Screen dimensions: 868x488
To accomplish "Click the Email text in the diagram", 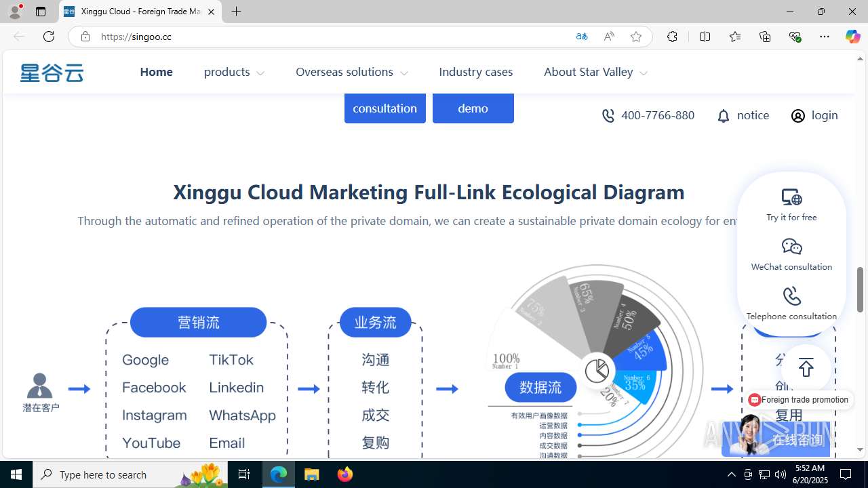I will point(226,443).
